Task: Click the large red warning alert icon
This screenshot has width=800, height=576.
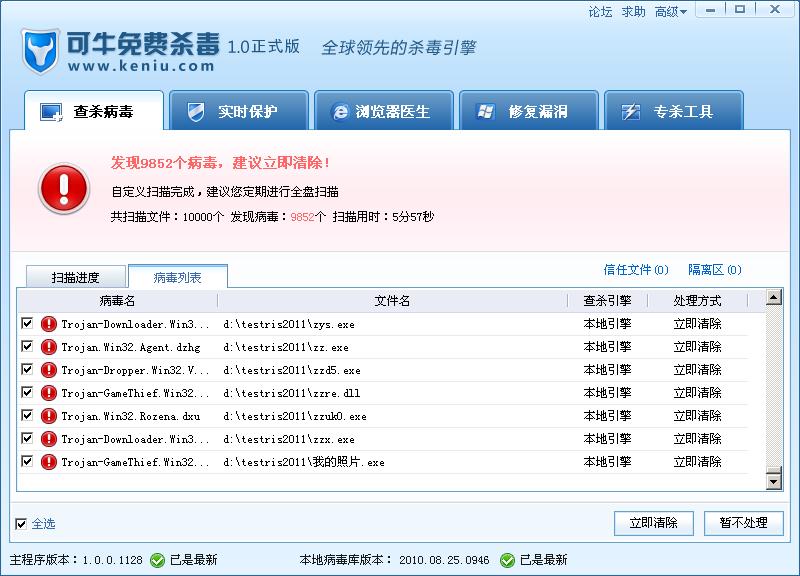Action: [64, 188]
